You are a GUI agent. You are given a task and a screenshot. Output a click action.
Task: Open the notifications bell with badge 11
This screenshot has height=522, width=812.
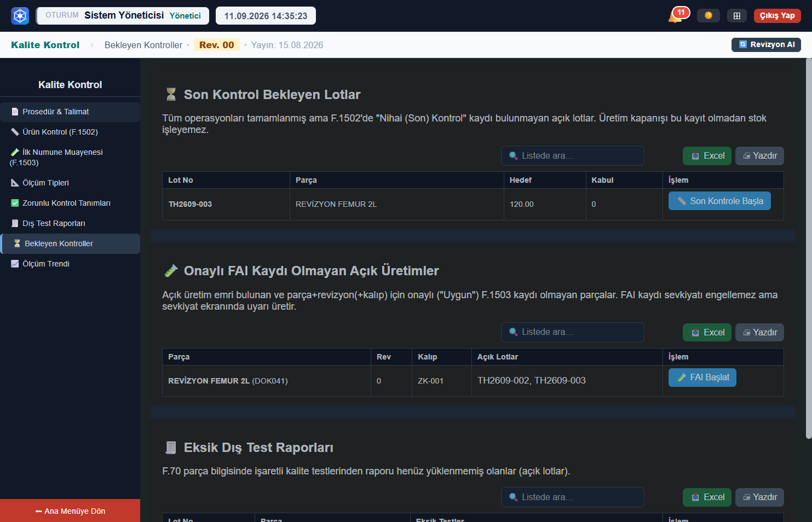click(x=678, y=15)
